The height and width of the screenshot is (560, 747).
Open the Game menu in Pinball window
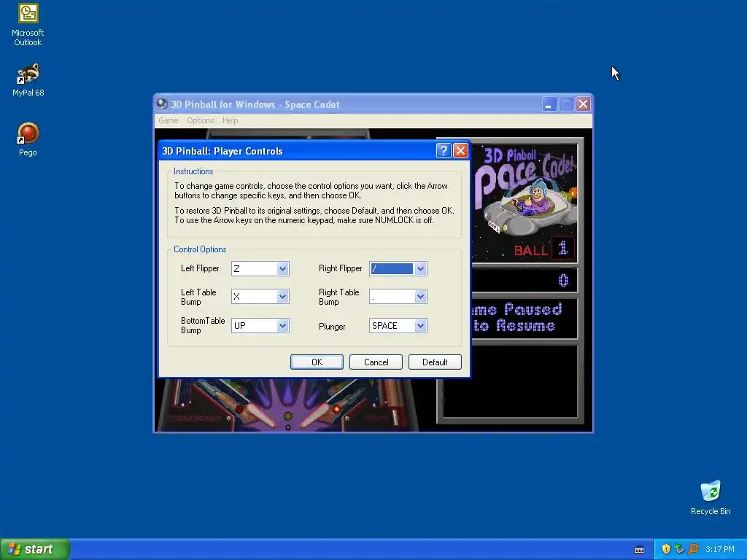point(169,120)
